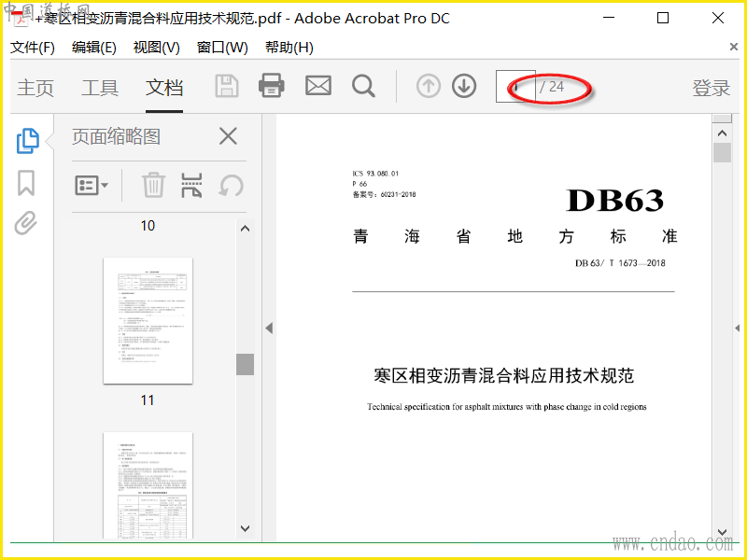Print the document with printer icon
Screen dimensions: 747x560
click(x=272, y=86)
